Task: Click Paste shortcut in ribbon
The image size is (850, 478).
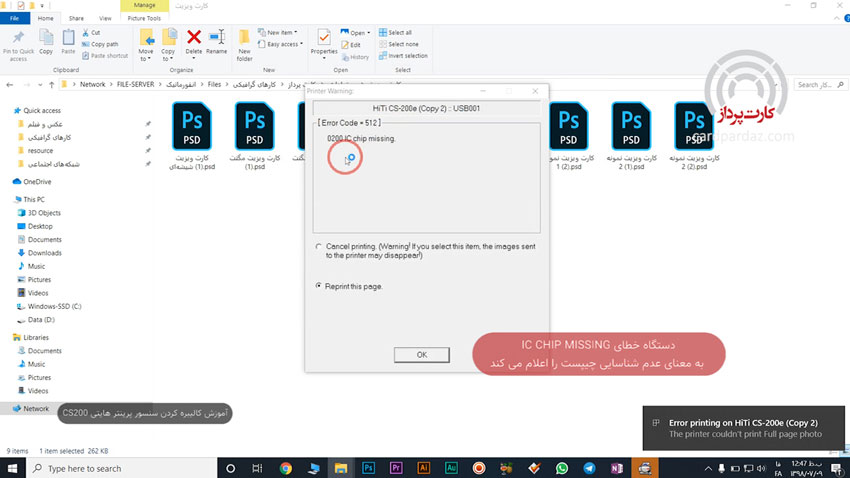Action: click(x=105, y=55)
